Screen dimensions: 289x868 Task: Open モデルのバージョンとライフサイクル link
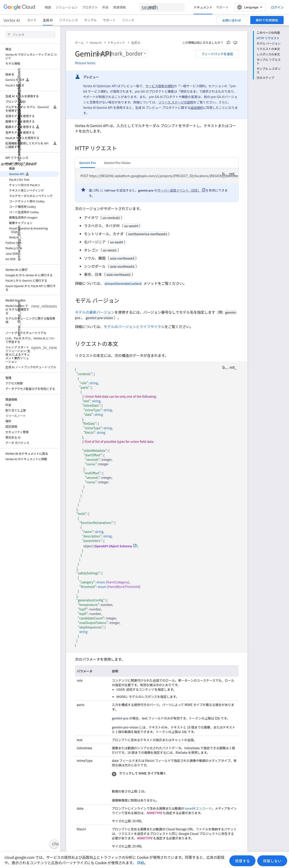click(134, 327)
